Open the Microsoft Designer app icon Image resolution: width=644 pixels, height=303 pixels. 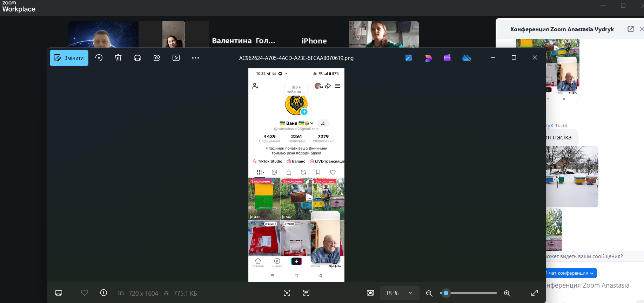(428, 58)
